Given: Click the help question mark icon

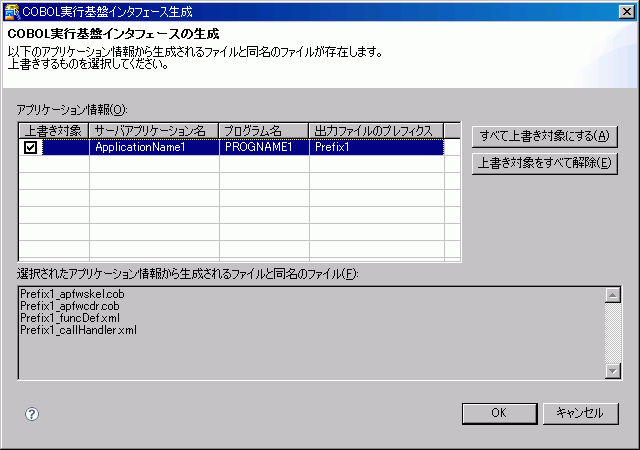Looking at the screenshot, I should 31,413.
